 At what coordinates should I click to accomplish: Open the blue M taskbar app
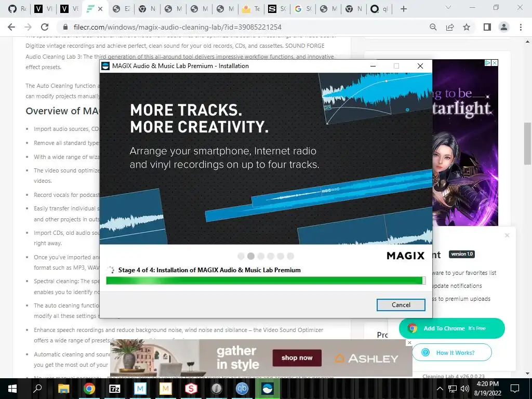tap(140, 389)
